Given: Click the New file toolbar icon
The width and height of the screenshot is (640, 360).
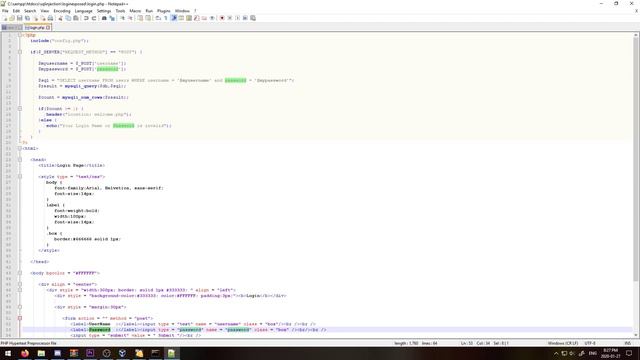Looking at the screenshot, I should [x=5, y=18].
